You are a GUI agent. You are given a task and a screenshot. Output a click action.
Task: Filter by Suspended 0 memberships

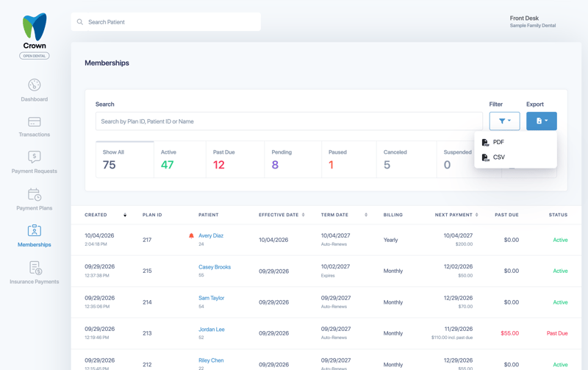[456, 160]
